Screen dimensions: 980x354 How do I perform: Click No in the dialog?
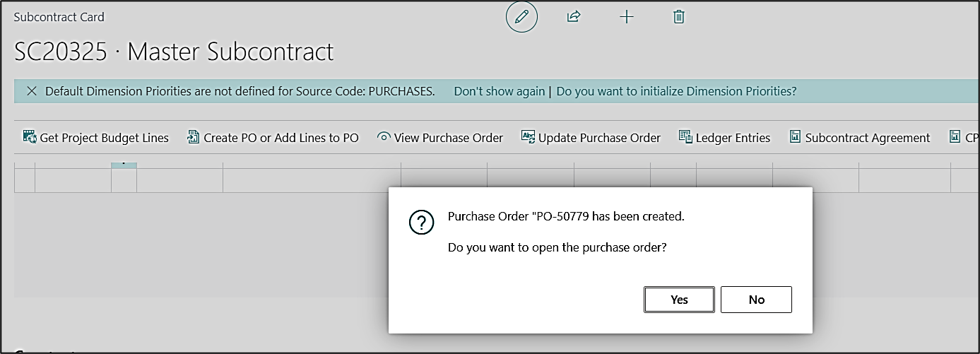(x=756, y=300)
